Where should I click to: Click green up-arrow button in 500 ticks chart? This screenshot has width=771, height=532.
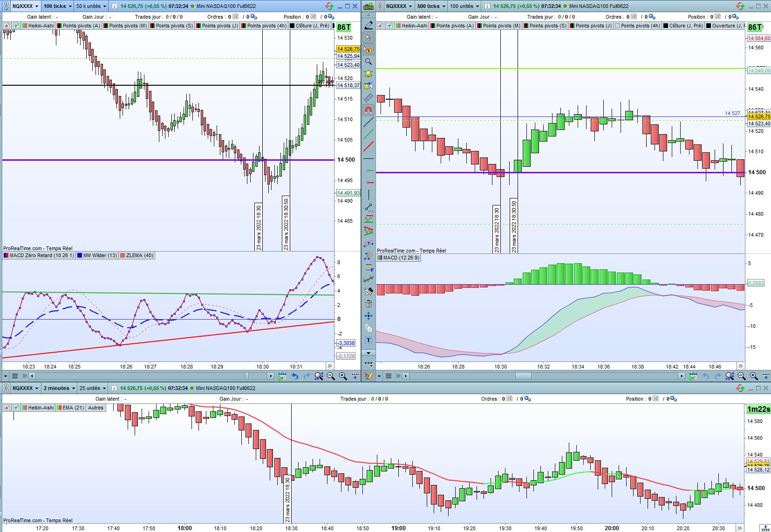(x=389, y=26)
